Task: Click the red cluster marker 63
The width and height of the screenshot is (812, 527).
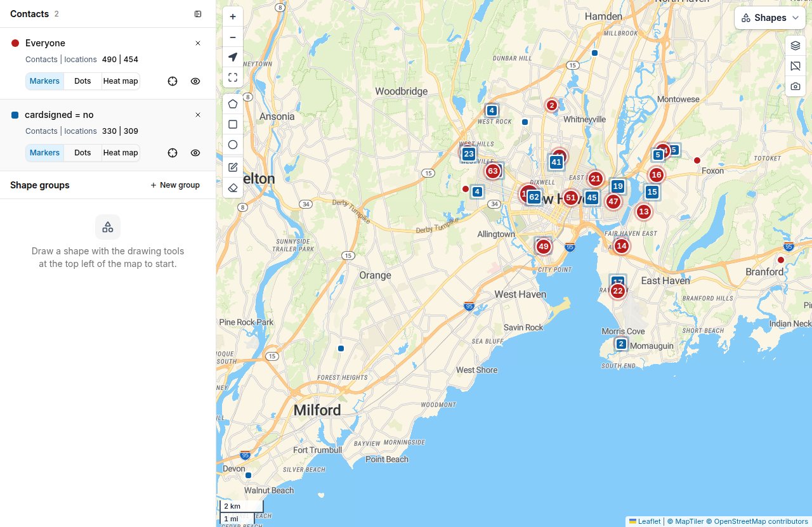Action: [493, 171]
